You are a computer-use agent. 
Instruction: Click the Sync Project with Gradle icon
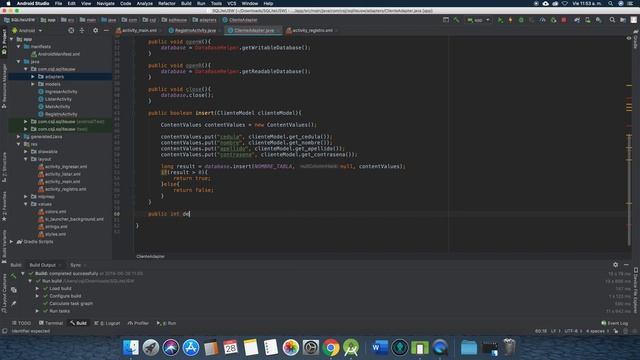577,20
